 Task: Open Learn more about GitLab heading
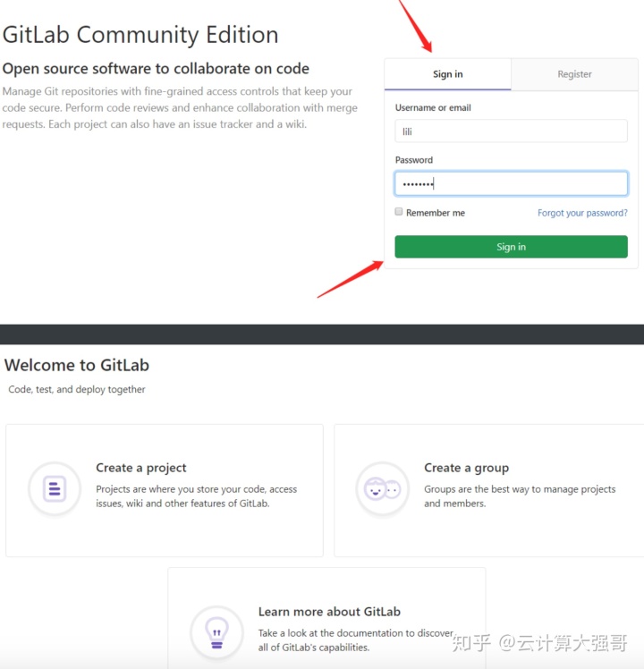pyautogui.click(x=329, y=612)
